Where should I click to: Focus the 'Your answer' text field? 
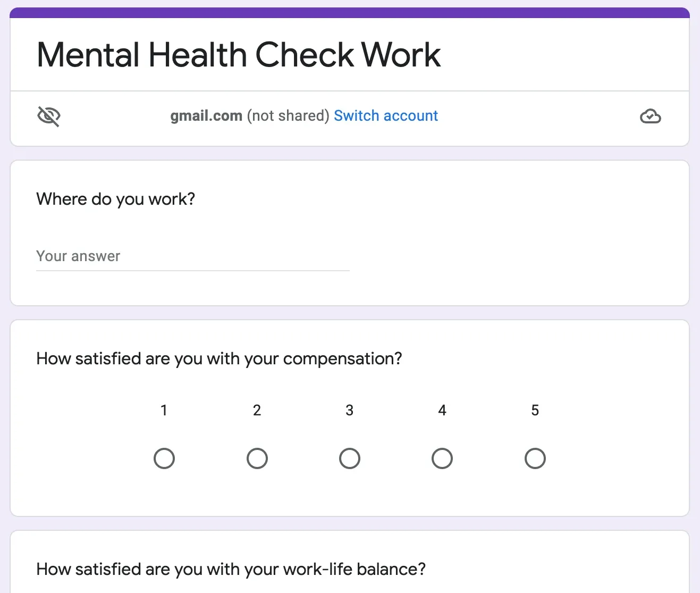(192, 256)
